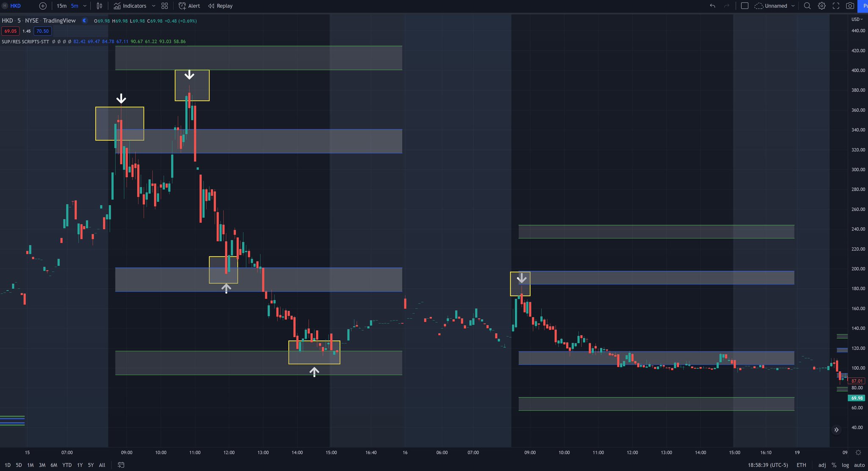Viewport: 868px width, 471px height.
Task: Open chart settings via the gear icon
Action: coord(821,6)
